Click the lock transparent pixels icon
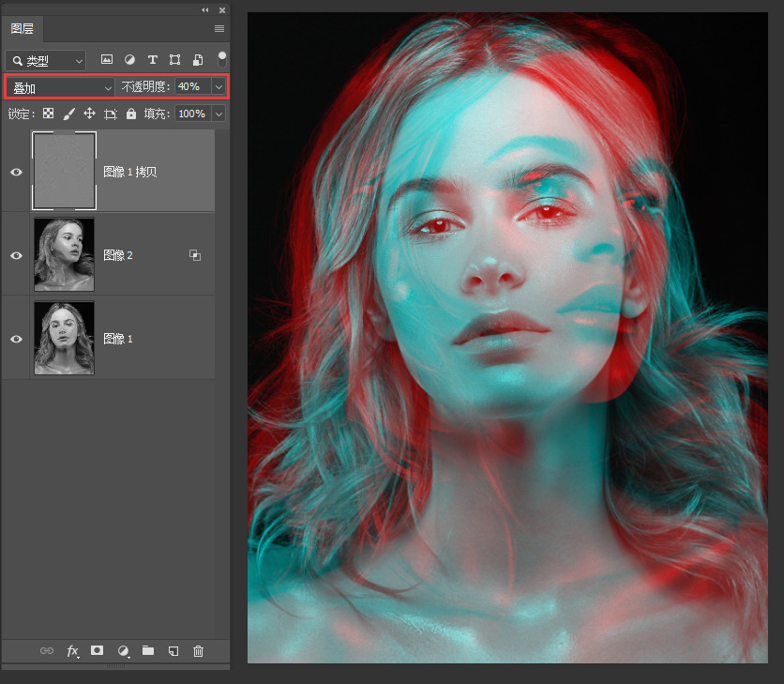The image size is (784, 684). click(48, 114)
